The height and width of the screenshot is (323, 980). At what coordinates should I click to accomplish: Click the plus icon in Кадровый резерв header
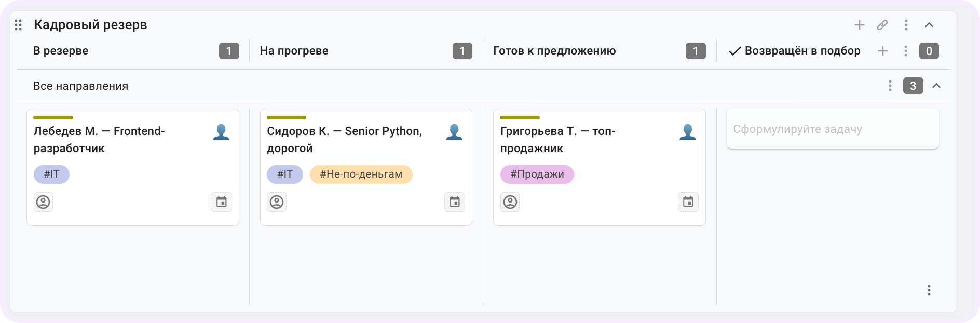point(860,25)
